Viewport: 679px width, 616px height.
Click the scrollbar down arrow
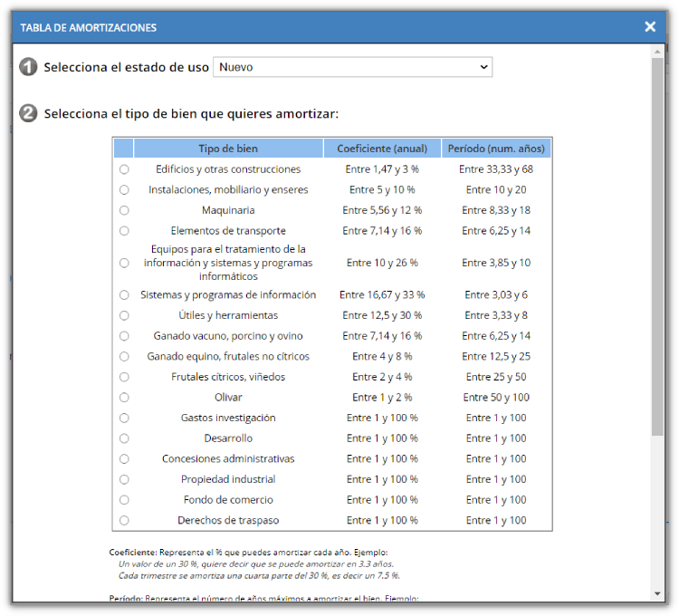(x=657, y=593)
